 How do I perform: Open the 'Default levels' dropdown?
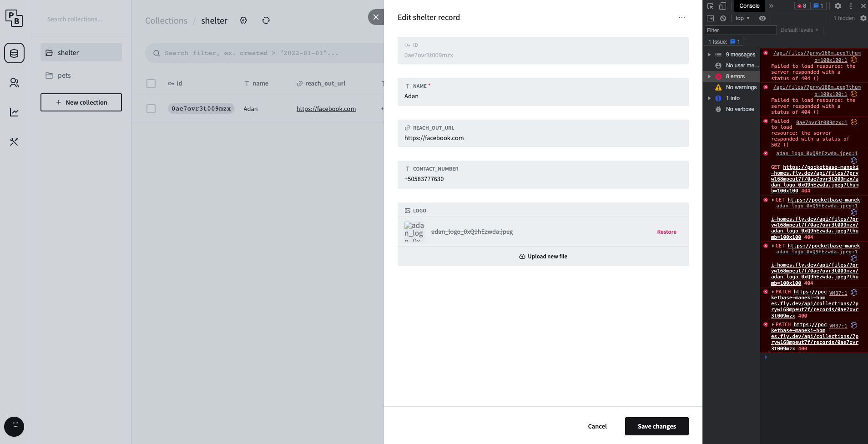[x=799, y=30]
